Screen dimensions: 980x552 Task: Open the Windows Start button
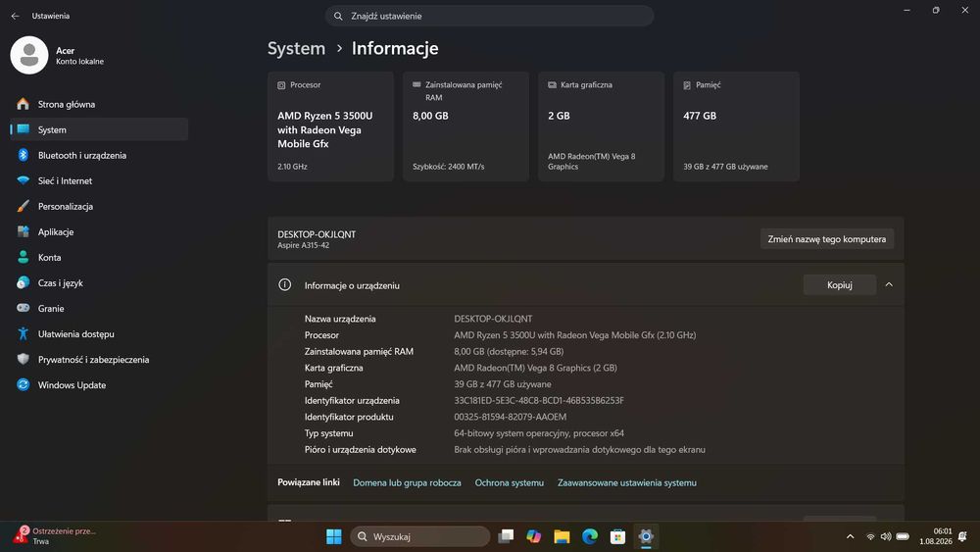point(334,536)
